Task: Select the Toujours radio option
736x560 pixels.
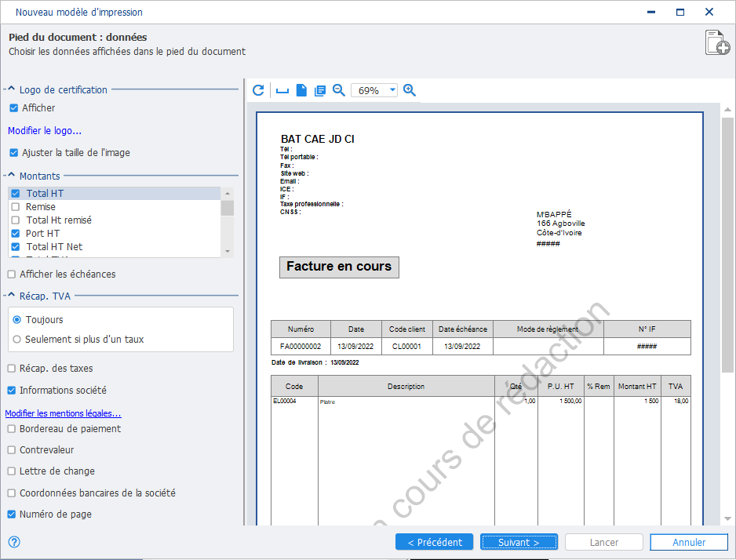Action: (x=17, y=320)
